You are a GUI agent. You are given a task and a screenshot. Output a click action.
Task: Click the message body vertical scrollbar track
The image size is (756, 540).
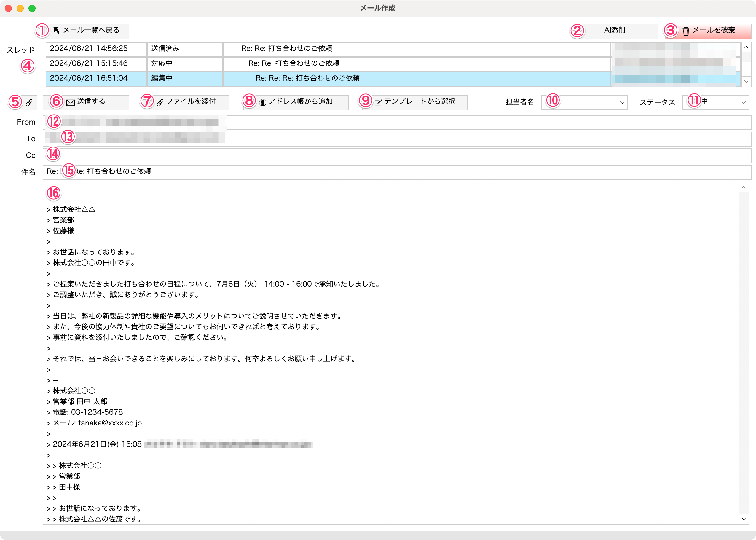click(x=744, y=353)
